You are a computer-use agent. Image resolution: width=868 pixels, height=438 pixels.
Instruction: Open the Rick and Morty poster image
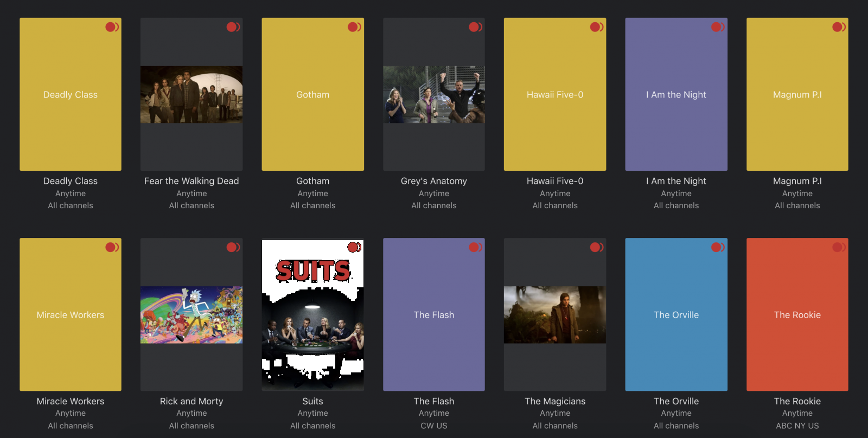click(x=192, y=314)
